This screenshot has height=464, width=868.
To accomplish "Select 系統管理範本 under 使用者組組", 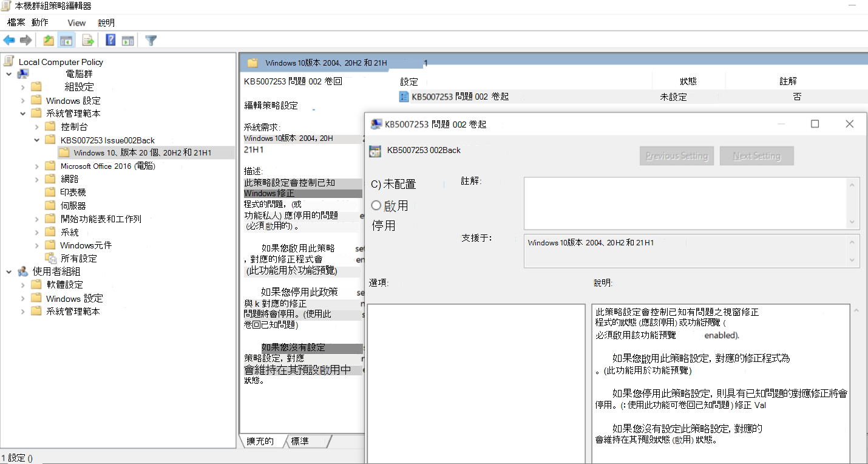I will coord(73,311).
